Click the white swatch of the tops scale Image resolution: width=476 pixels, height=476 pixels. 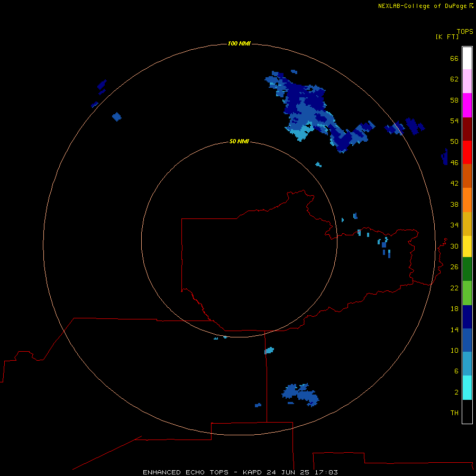(467, 58)
